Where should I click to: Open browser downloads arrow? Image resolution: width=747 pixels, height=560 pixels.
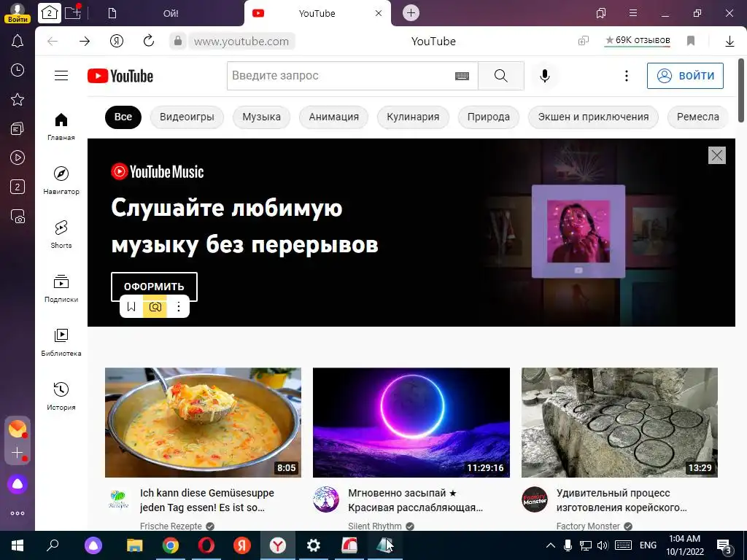pos(729,42)
